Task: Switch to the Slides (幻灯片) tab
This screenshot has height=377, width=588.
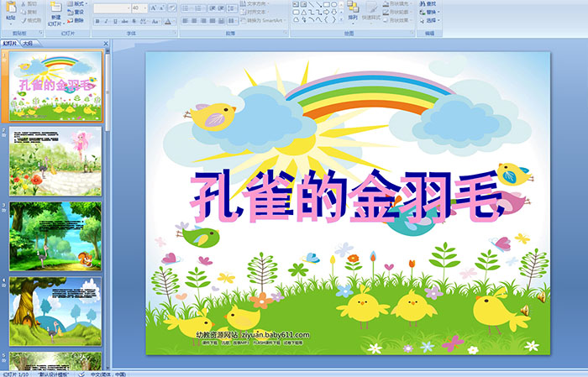Action: click(x=10, y=42)
